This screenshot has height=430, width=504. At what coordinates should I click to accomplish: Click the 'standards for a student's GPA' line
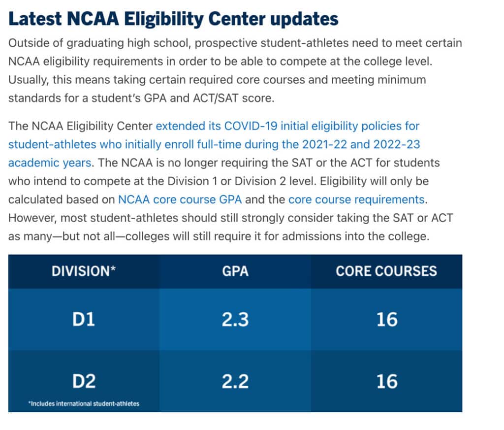click(141, 98)
